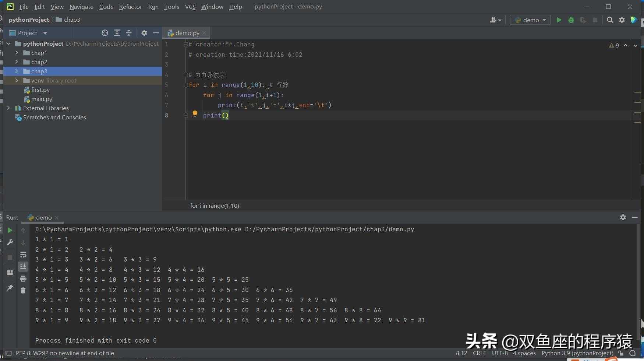644x361 pixels.
Task: Open Run panel gear options
Action: [623, 217]
